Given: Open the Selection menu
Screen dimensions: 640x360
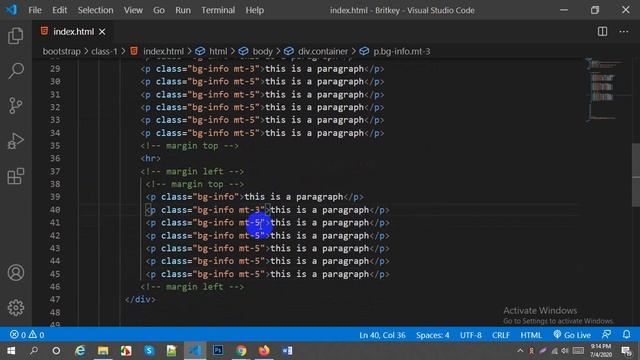Looking at the screenshot, I should [96, 10].
